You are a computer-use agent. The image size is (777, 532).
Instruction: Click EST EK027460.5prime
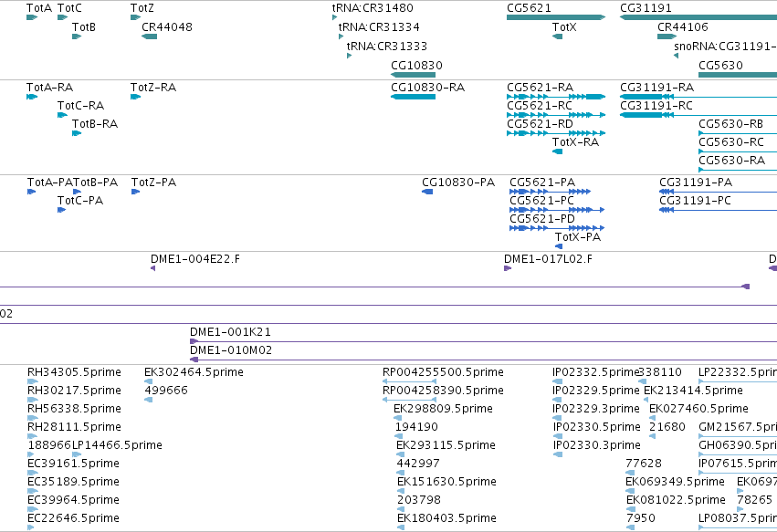point(653,418)
